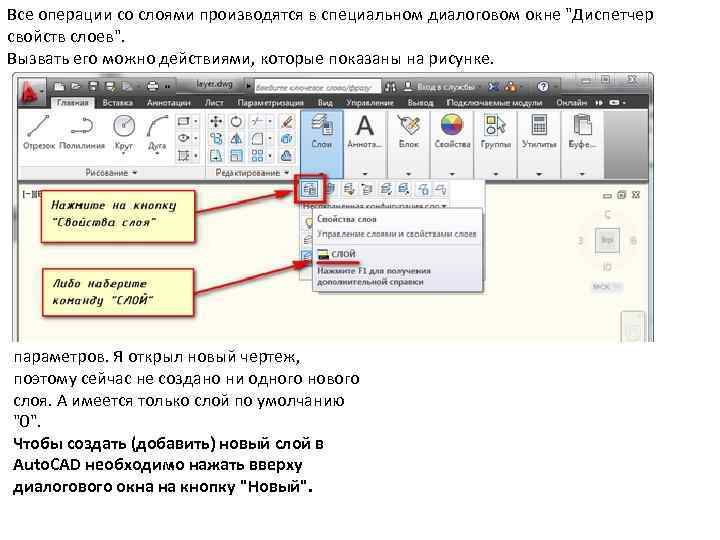Open the dropdown arrow beside the Trim tool

tap(270, 122)
